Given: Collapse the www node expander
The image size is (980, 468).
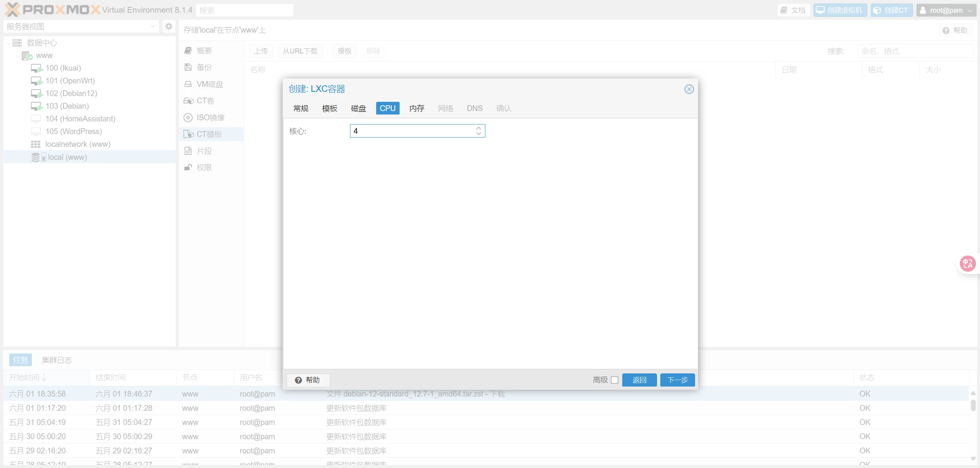Looking at the screenshot, I should coord(18,56).
